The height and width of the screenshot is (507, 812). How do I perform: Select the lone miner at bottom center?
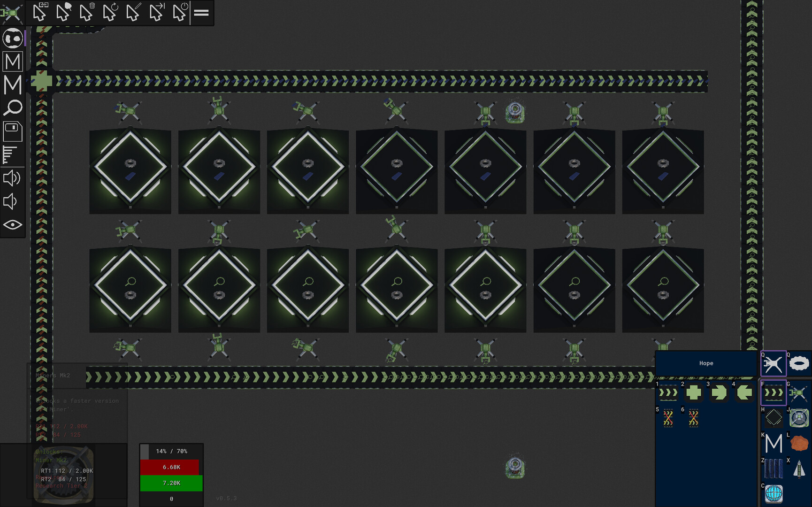tap(515, 468)
